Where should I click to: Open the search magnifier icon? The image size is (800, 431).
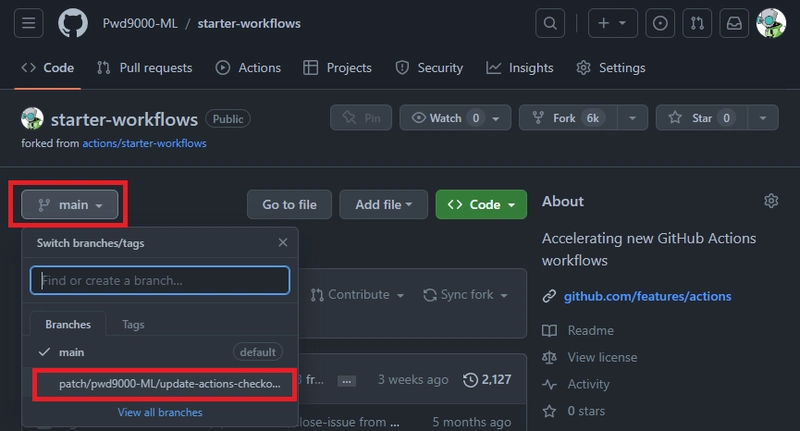point(550,23)
